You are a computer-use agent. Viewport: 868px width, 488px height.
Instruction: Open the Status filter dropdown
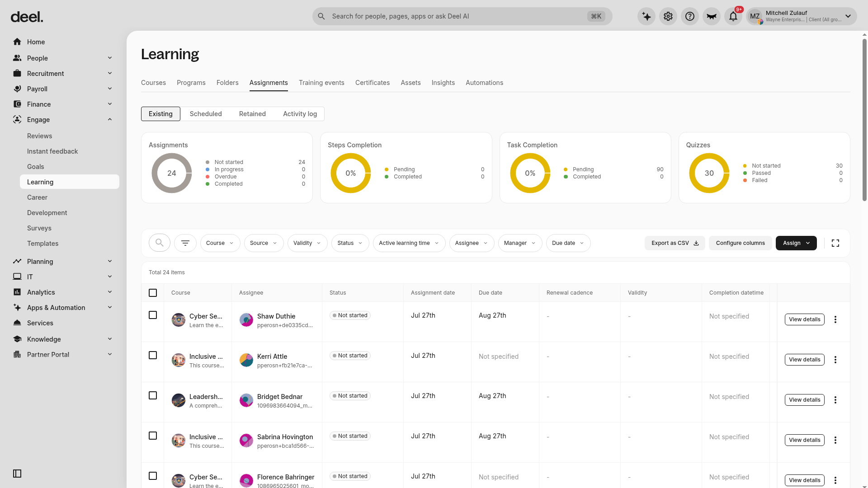coord(350,243)
